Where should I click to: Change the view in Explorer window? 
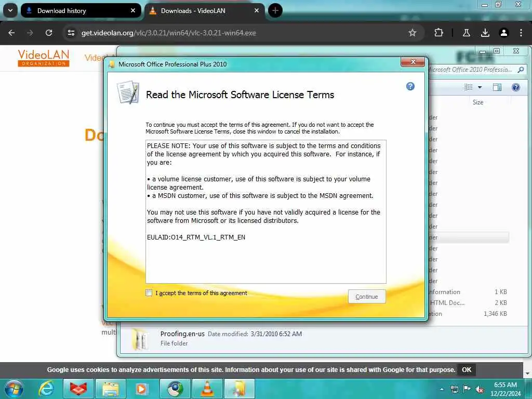click(x=469, y=87)
